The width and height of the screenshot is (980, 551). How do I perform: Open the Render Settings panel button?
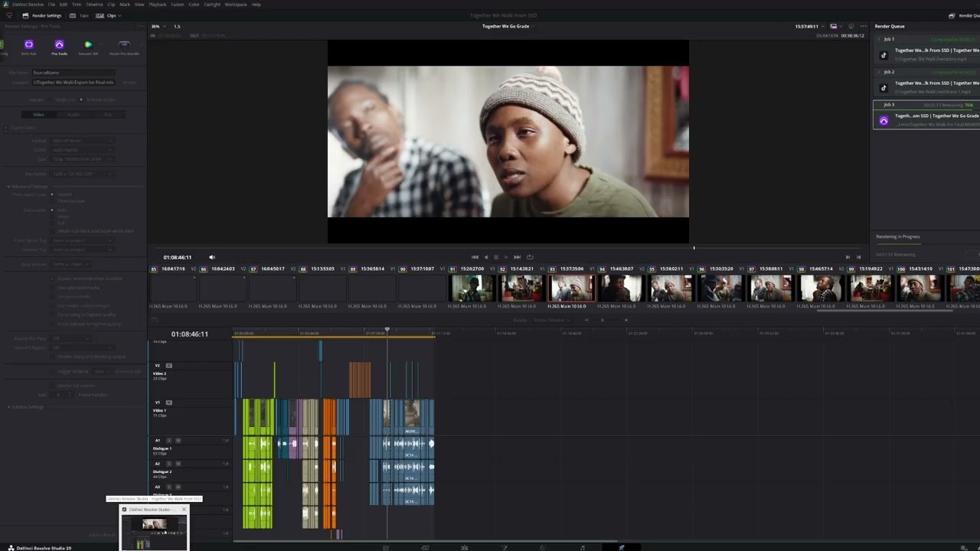tap(43, 15)
